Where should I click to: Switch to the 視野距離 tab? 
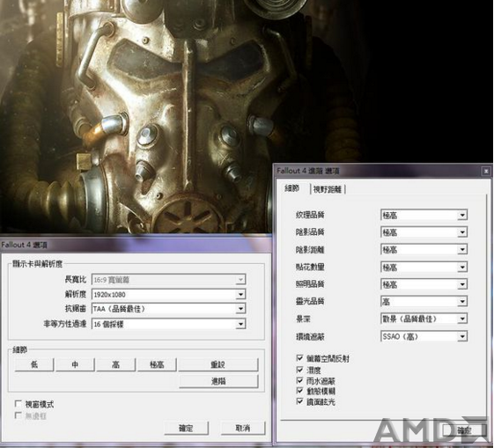click(328, 189)
